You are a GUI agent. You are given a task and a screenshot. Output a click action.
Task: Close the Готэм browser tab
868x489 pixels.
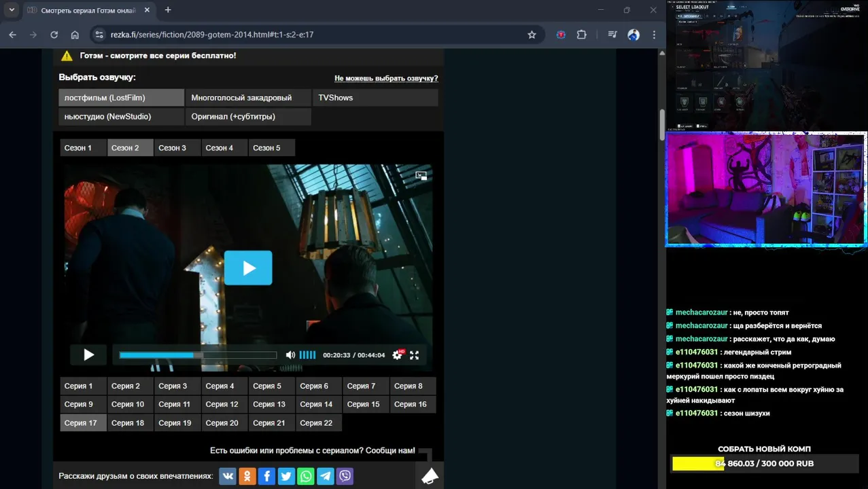[147, 10]
